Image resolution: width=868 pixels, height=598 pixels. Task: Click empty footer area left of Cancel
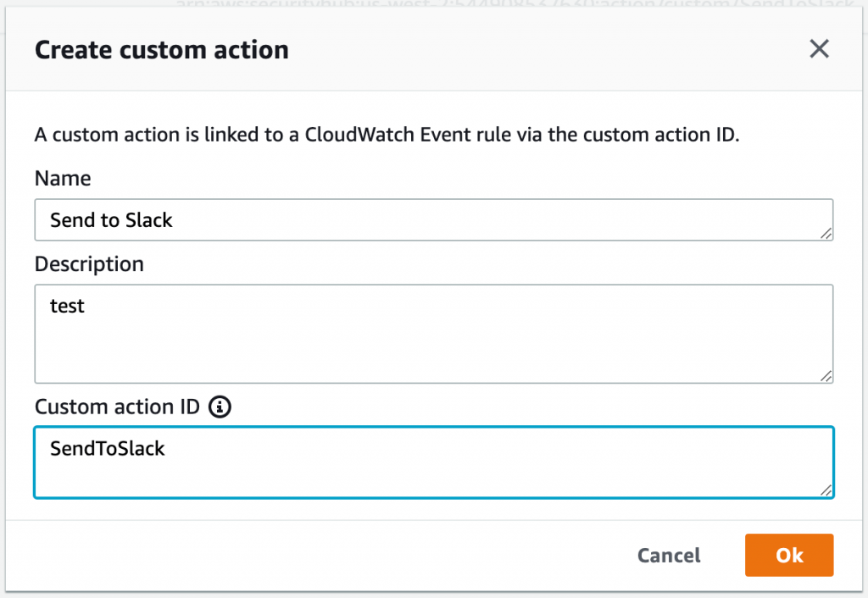coord(321,556)
